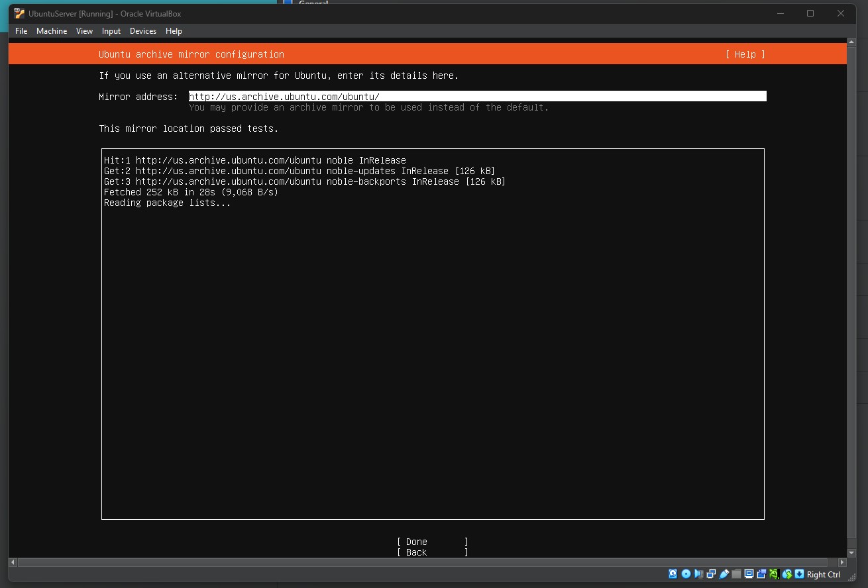868x588 pixels.
Task: Click the display settings status icon
Action: tap(749, 574)
